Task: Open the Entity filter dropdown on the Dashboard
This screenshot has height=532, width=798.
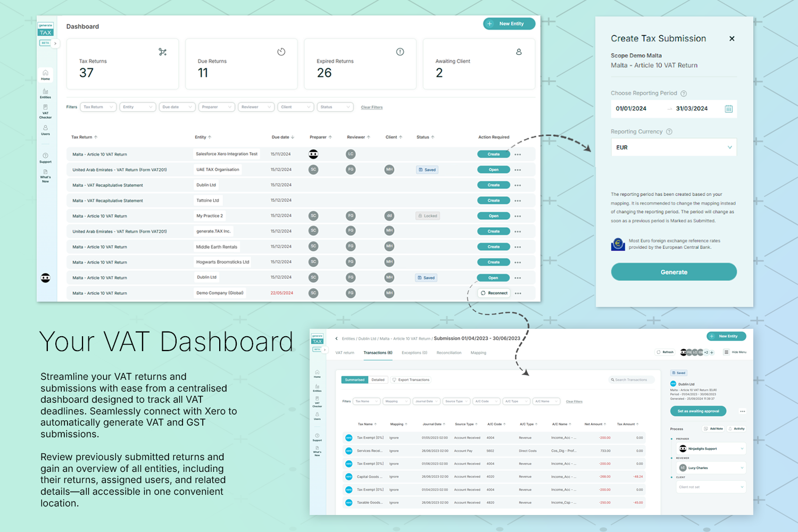Action: click(138, 107)
